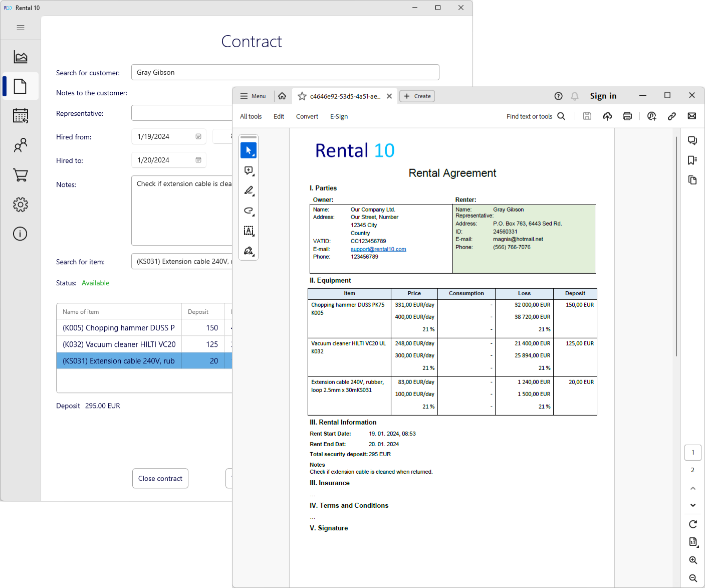Go to the next PDF page with down chevron
The image size is (705, 588).
point(693,505)
